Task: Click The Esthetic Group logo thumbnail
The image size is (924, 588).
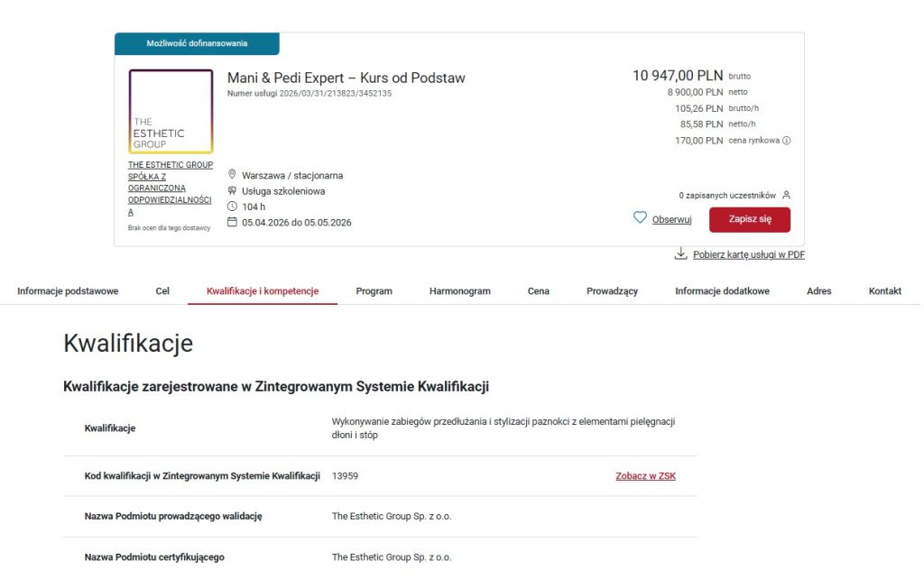Action: pyautogui.click(x=171, y=111)
